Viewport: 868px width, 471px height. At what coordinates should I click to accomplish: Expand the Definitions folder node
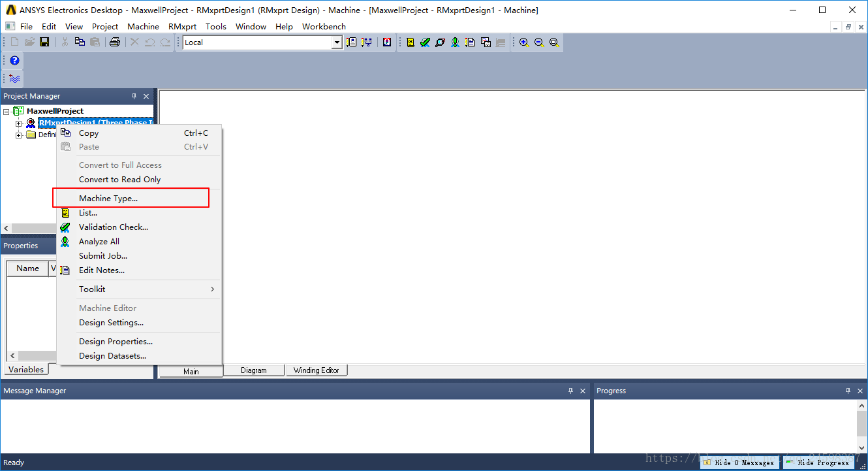click(x=18, y=135)
